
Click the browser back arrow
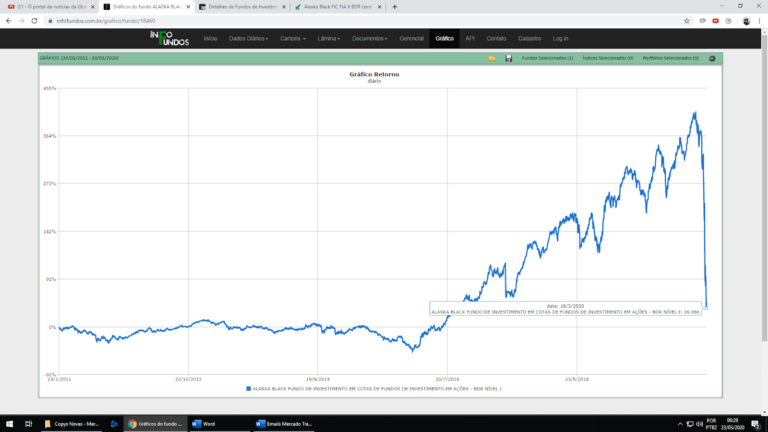click(9, 20)
